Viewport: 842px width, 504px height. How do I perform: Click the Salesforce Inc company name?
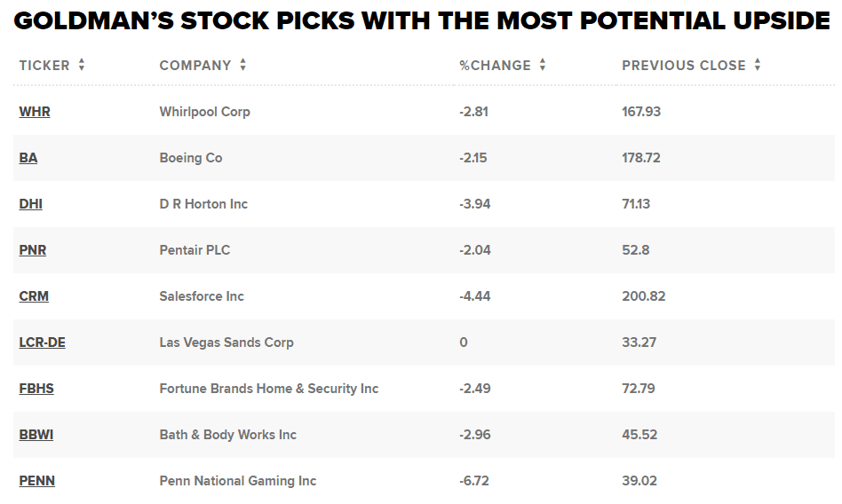tap(202, 296)
